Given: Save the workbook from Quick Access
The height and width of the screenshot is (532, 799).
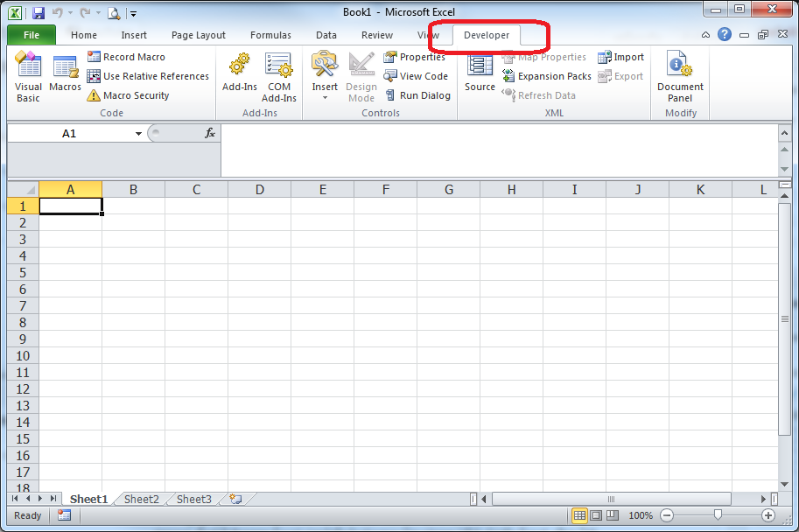Looking at the screenshot, I should pyautogui.click(x=39, y=13).
